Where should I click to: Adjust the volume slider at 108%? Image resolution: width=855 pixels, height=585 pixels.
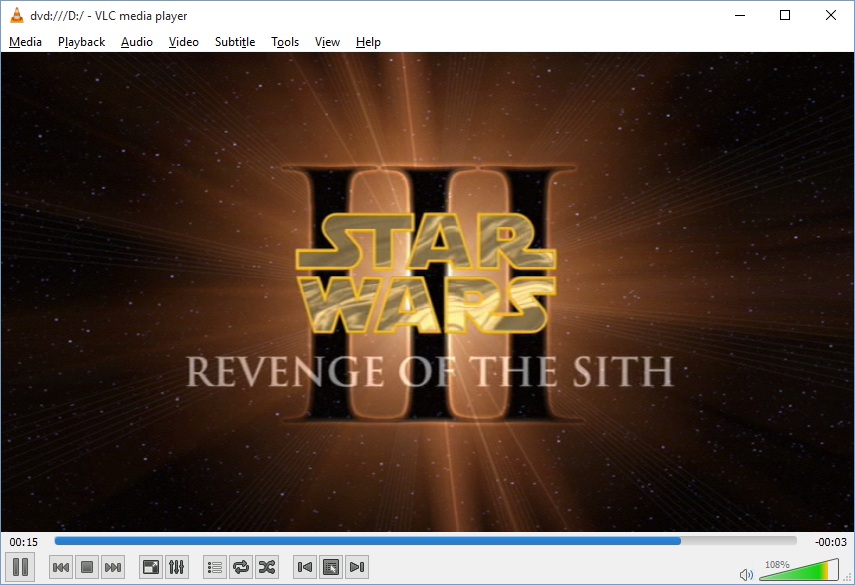(x=799, y=570)
